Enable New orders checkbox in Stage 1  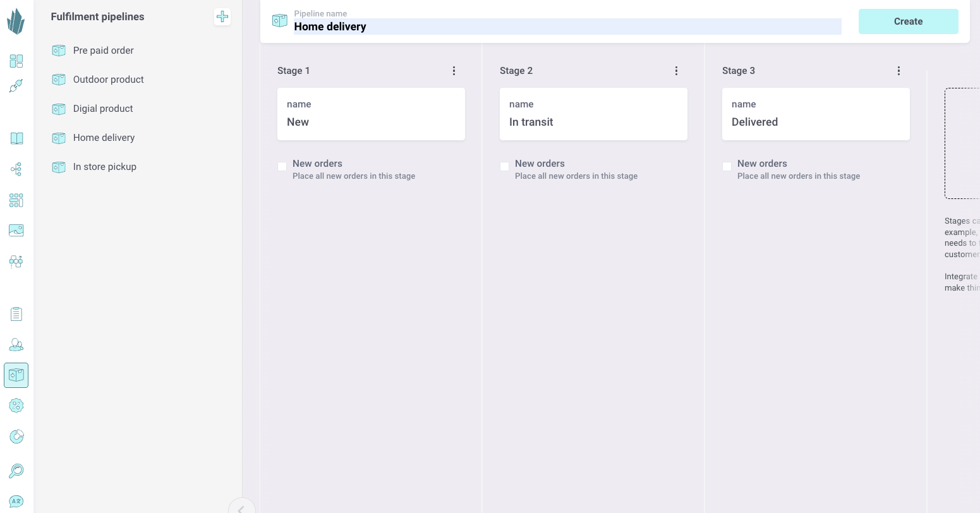pos(282,167)
